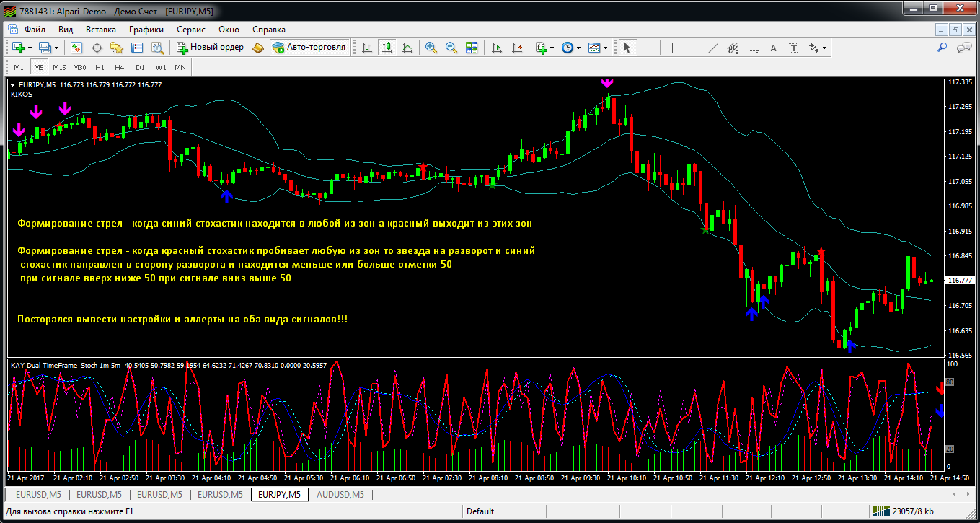
Task: Open the search magnifier icon
Action: coord(942,48)
